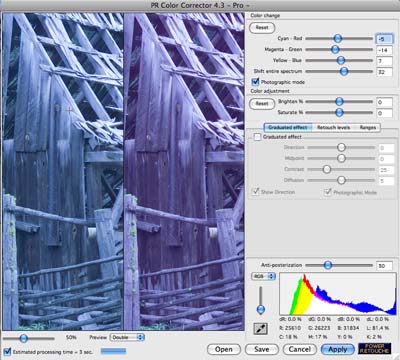Image resolution: width=400 pixels, height=360 pixels.
Task: Click the Cancel button
Action: pos(300,349)
